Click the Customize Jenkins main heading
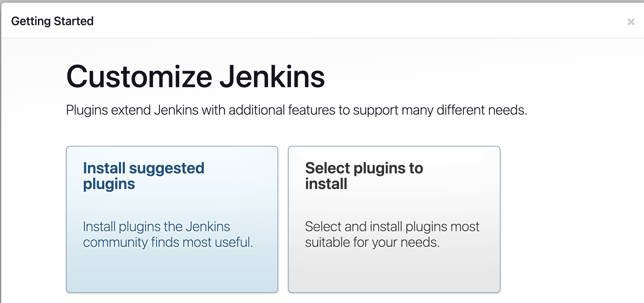Image resolution: width=644 pixels, height=303 pixels. (195, 77)
